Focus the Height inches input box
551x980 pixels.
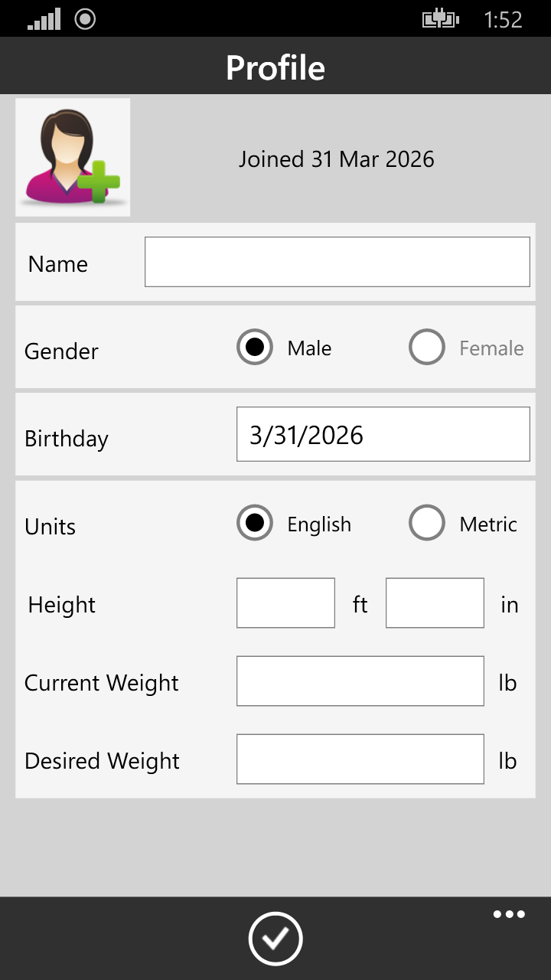pos(435,603)
